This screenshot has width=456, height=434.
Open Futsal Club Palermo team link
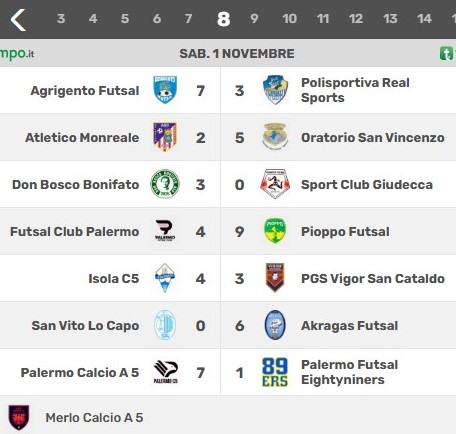click(x=75, y=231)
